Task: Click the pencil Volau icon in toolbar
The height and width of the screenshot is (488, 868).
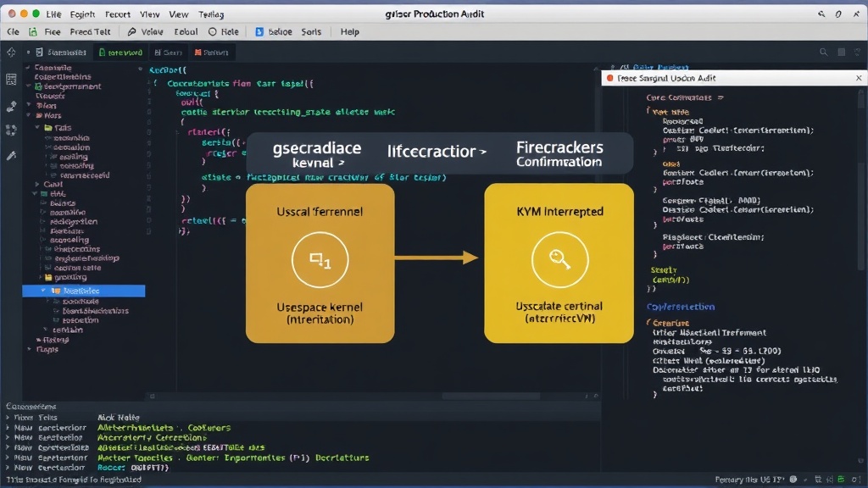Action: pyautogui.click(x=131, y=31)
